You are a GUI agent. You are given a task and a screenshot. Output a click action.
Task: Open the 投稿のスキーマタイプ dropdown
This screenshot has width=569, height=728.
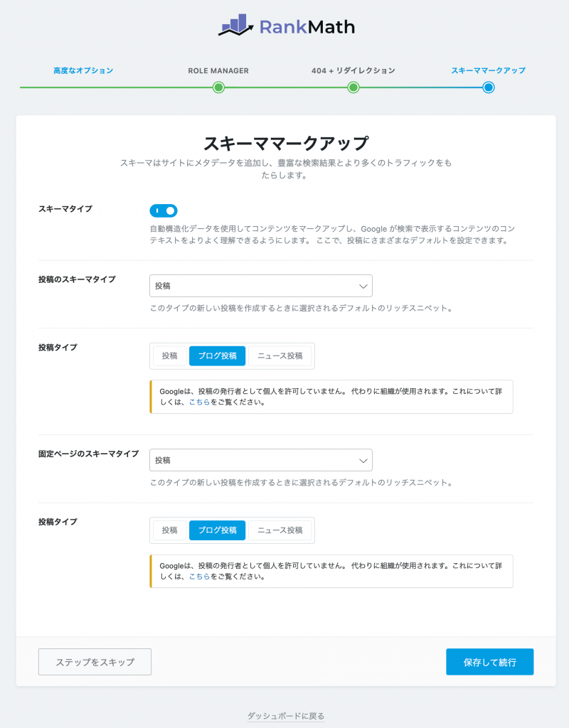click(261, 286)
